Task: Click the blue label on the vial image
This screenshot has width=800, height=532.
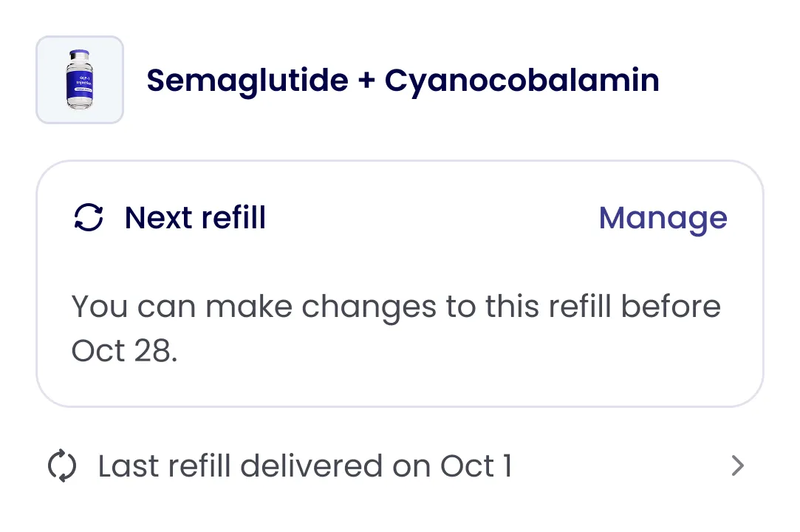Action: [x=80, y=83]
